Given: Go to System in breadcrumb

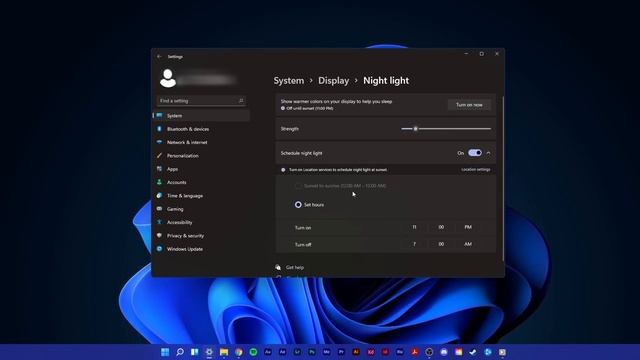Looking at the screenshot, I should (x=289, y=81).
